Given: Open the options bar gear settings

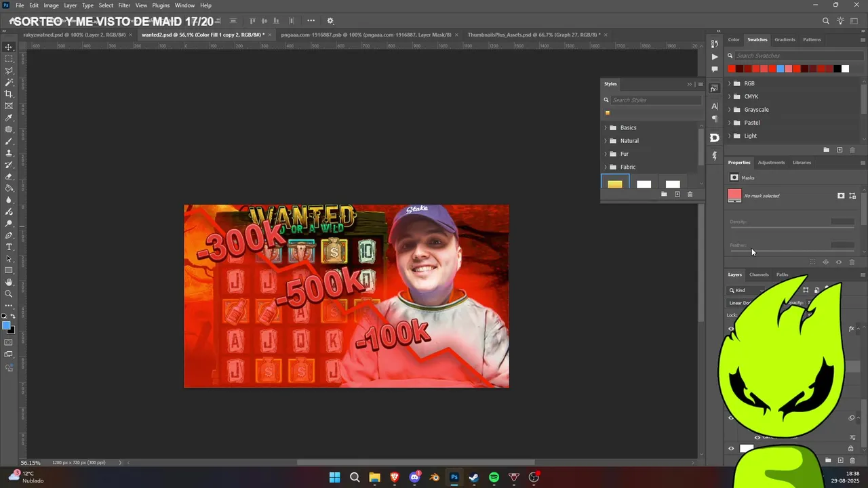Looking at the screenshot, I should pos(330,21).
